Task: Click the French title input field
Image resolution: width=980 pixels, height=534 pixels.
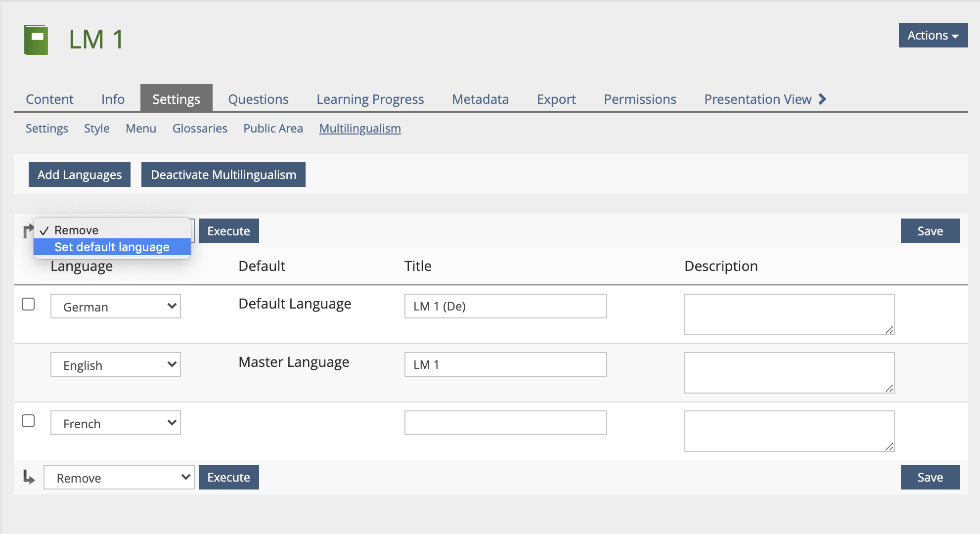Action: 505,423
